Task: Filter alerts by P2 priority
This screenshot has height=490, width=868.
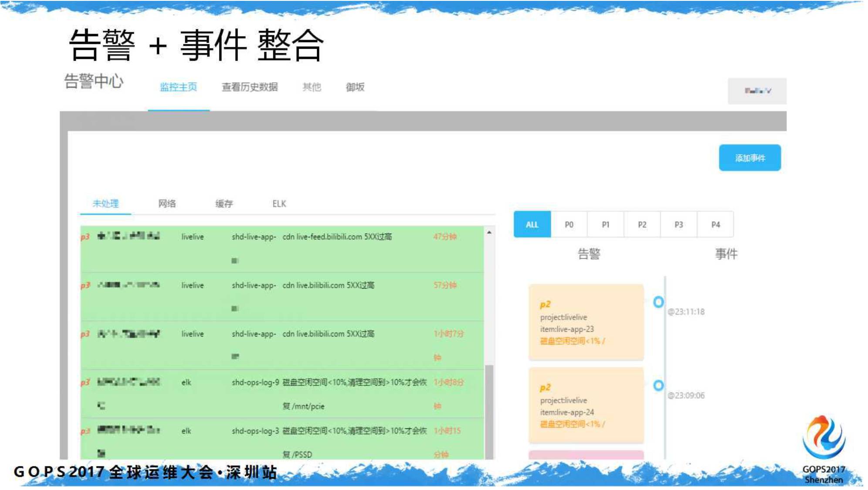Action: (642, 225)
